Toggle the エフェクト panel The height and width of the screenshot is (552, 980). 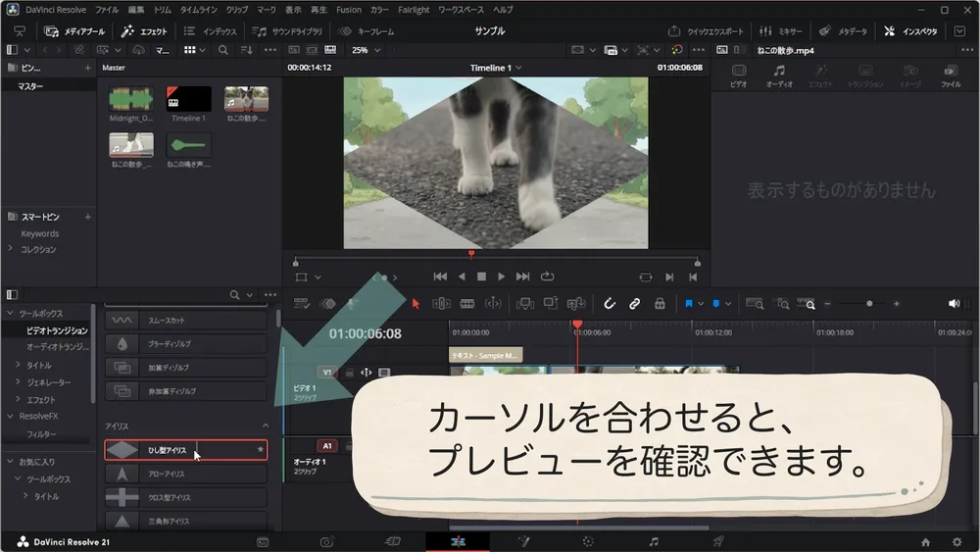click(x=144, y=31)
